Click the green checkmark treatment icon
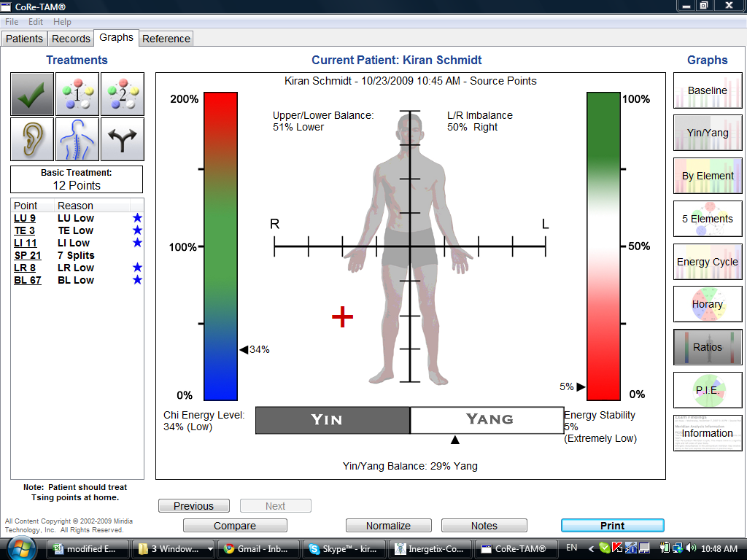The width and height of the screenshot is (747, 560). [x=32, y=94]
